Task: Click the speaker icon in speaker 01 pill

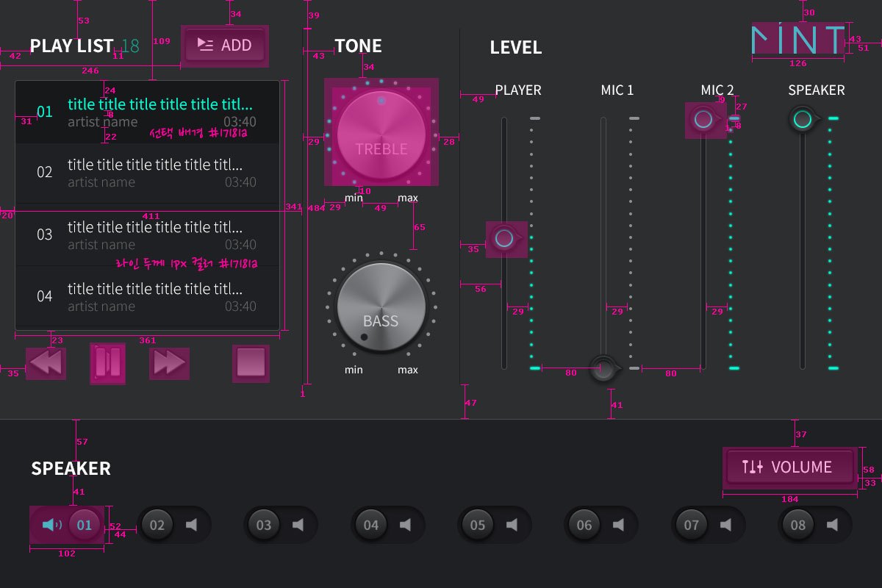Action: (52, 525)
